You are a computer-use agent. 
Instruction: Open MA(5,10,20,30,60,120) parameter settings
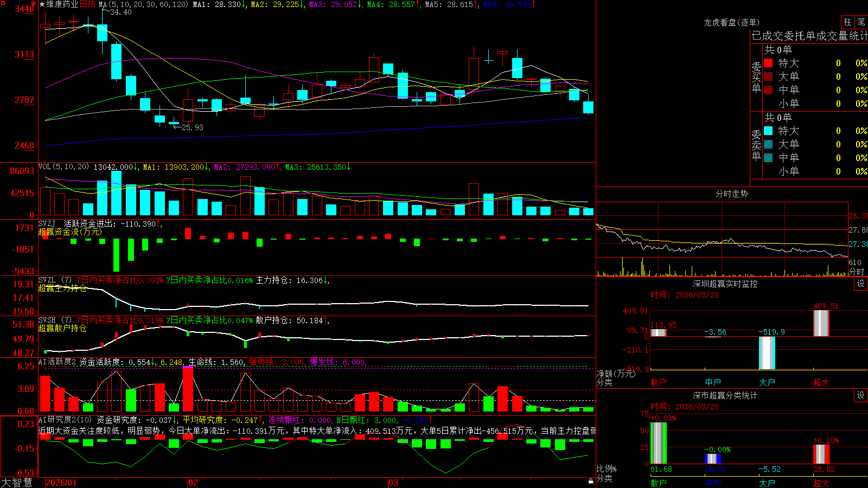point(143,4)
